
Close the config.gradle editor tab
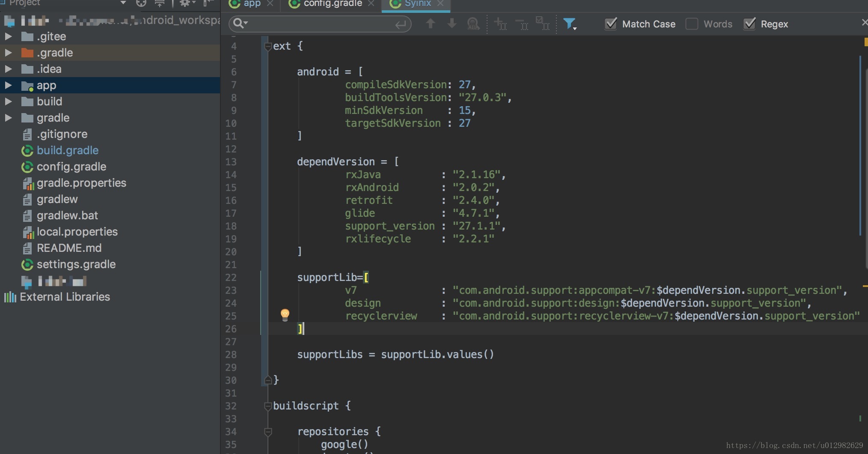(x=371, y=3)
